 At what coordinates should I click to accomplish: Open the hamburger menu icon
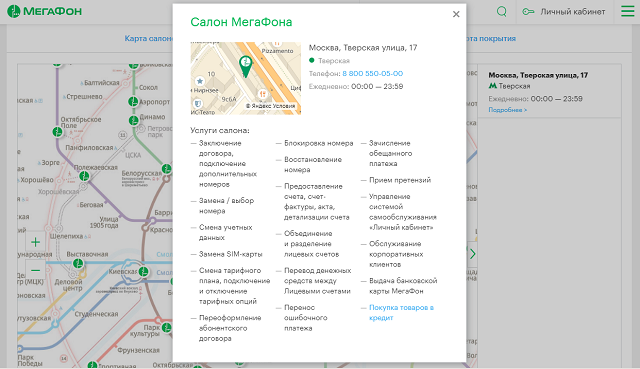628,11
